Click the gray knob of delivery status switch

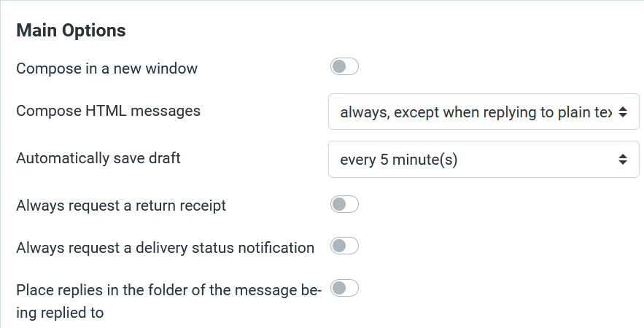click(x=338, y=246)
